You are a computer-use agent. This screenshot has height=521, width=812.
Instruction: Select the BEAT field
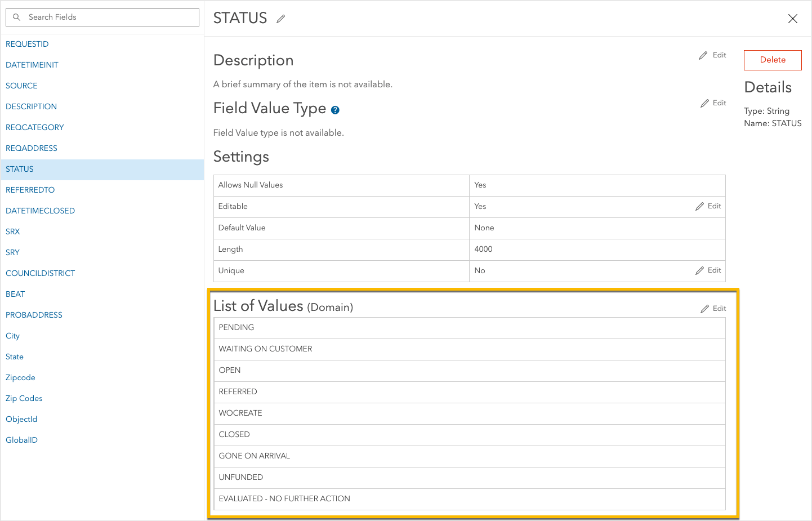click(15, 293)
